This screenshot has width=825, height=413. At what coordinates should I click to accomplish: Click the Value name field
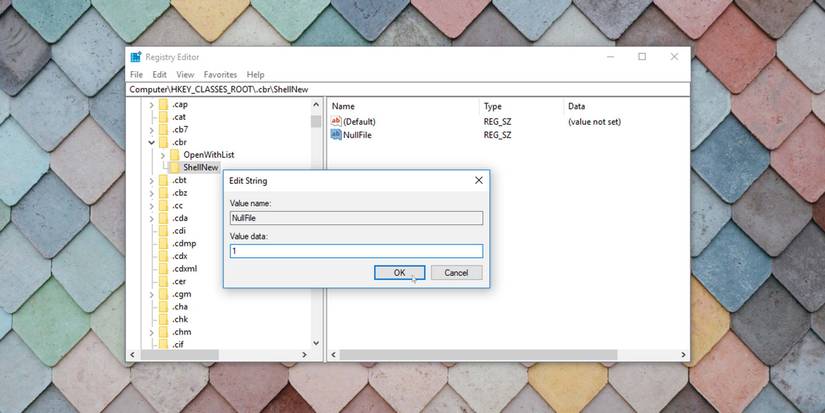click(356, 218)
